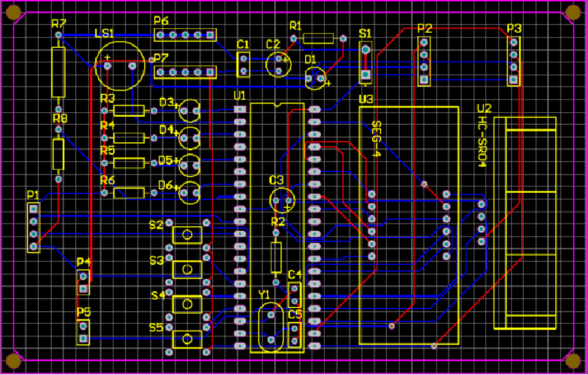Select the S2 push-button switch body
The height and width of the screenshot is (375, 588).
point(187,235)
